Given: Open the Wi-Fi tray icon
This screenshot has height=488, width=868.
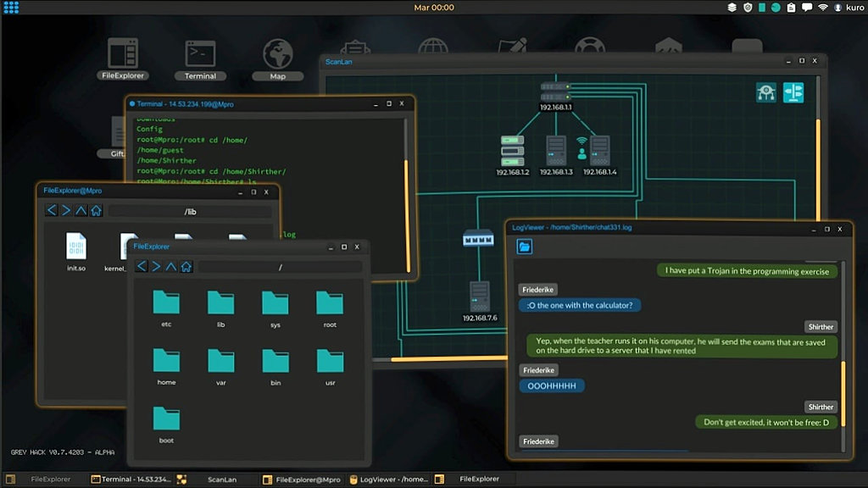Looking at the screenshot, I should pos(822,7).
